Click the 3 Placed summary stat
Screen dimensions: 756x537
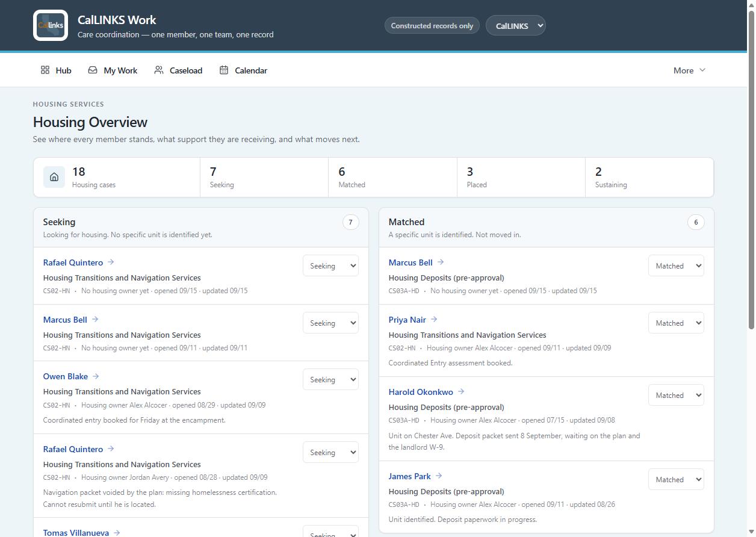click(x=521, y=177)
